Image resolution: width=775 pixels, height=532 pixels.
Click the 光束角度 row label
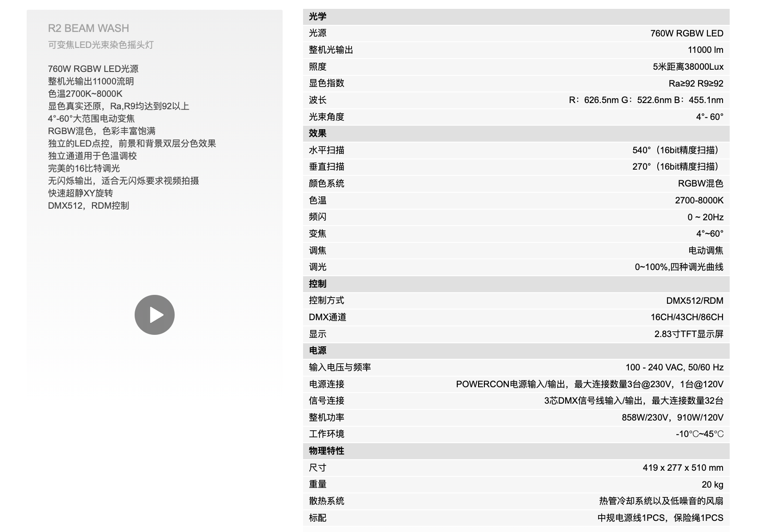click(327, 117)
